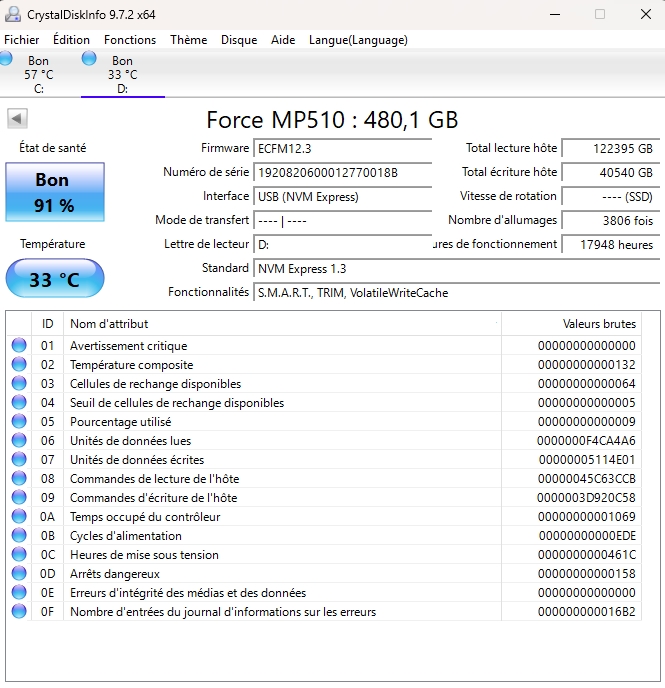Open the Disque menu
665x688 pixels.
coord(239,40)
